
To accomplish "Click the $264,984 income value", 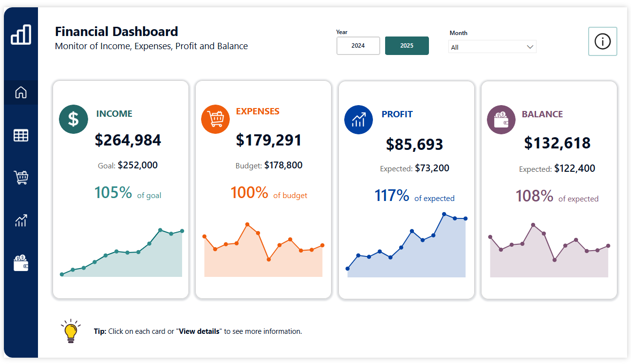I will pyautogui.click(x=128, y=140).
